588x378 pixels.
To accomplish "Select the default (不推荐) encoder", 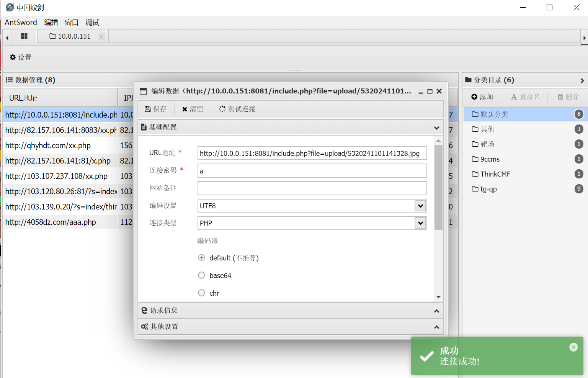I will (202, 258).
